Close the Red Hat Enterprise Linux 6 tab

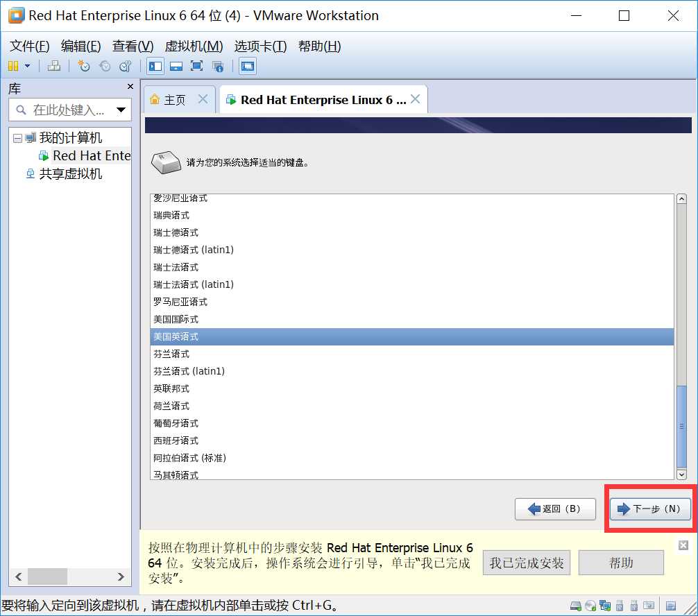415,99
